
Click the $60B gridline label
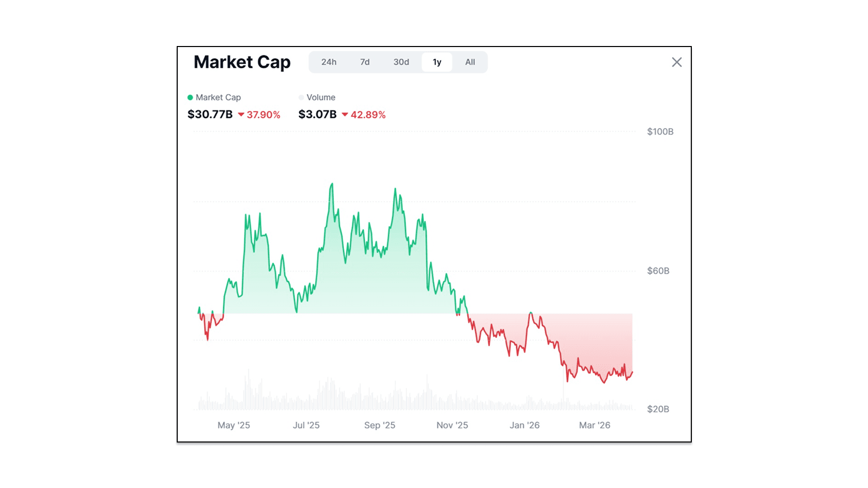(x=657, y=270)
